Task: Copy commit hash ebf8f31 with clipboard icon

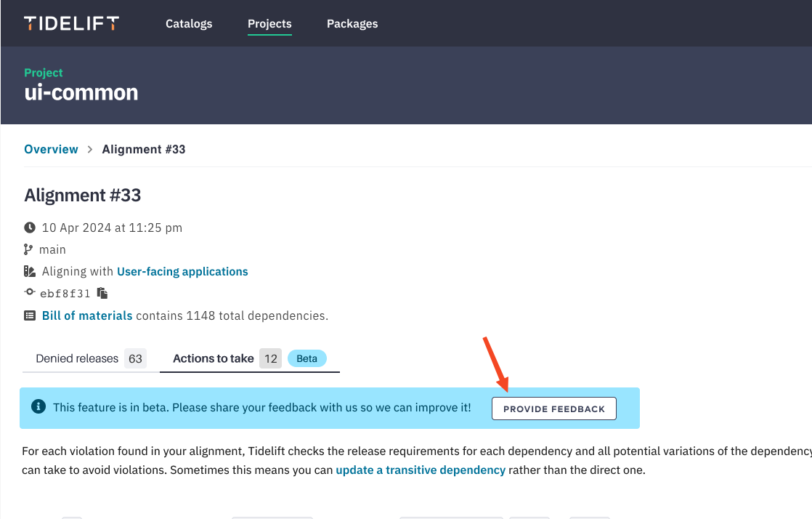Action: tap(102, 293)
